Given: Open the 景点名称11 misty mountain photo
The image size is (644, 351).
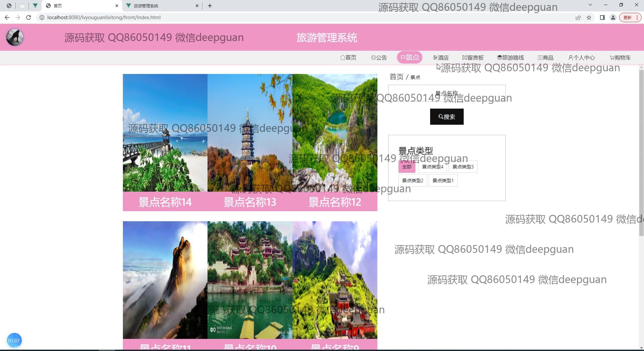Looking at the screenshot, I should click(165, 280).
